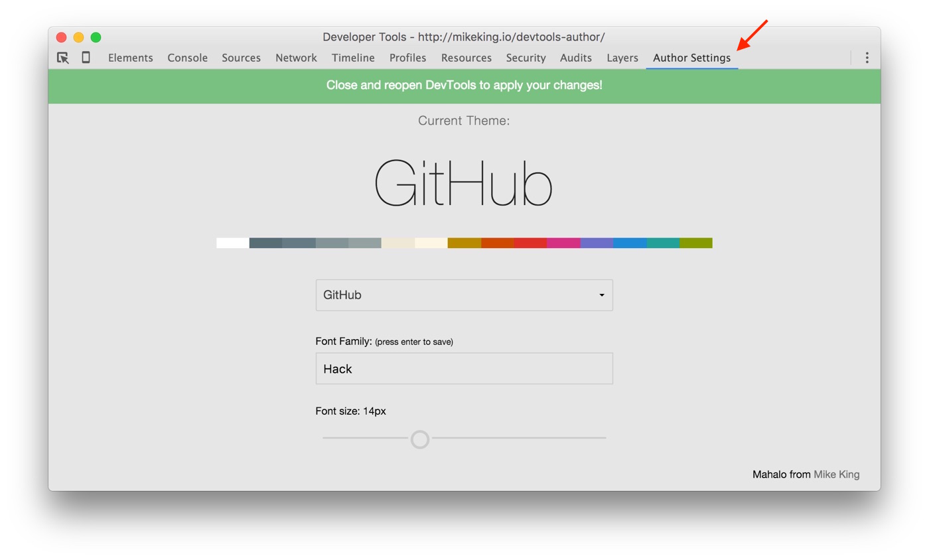
Task: Go to the Audits tab
Action: (576, 58)
